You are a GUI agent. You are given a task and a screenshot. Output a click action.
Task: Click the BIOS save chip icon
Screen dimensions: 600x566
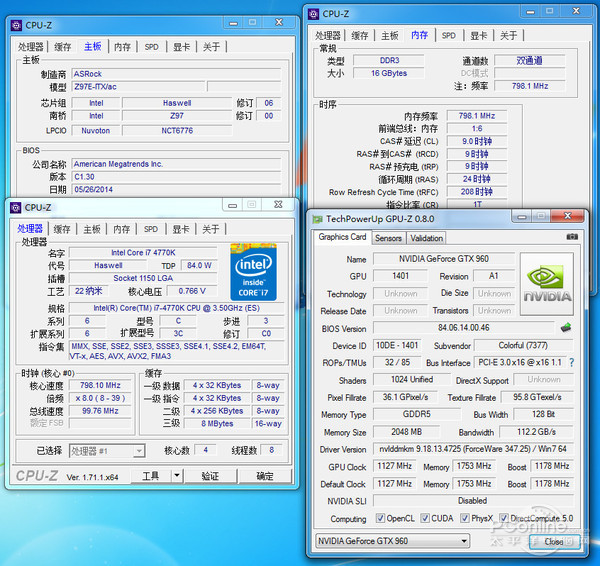[566, 328]
